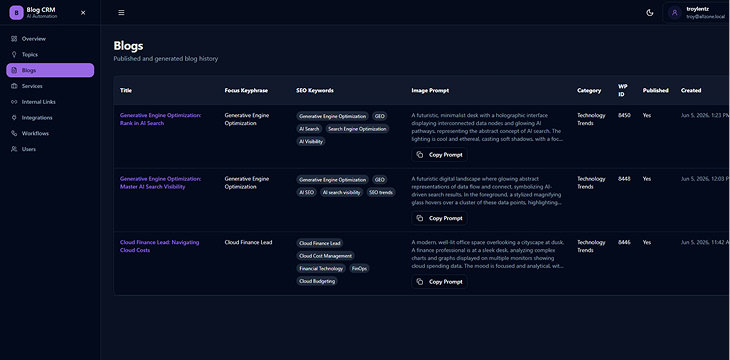Copy Prompt for Master AI Search Visibility row
The width and height of the screenshot is (730, 360).
tap(439, 218)
